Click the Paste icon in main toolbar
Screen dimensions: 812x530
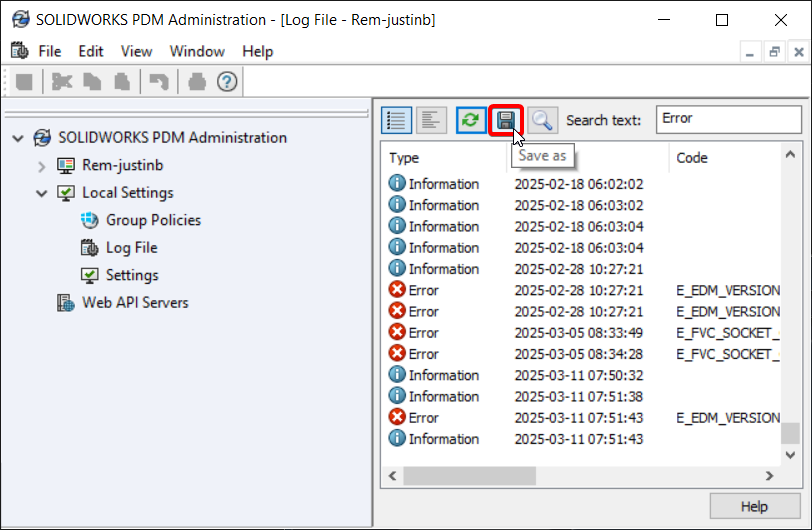coord(122,82)
